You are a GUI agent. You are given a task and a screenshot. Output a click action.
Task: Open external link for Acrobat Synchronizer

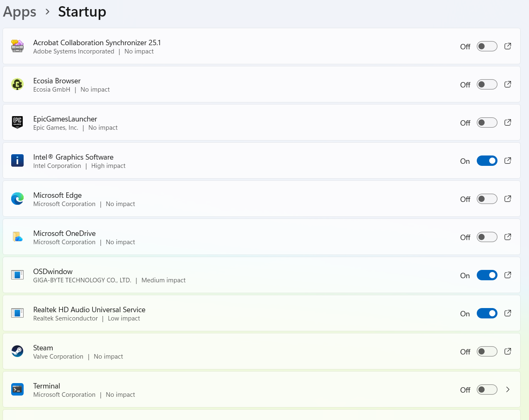[x=507, y=46]
